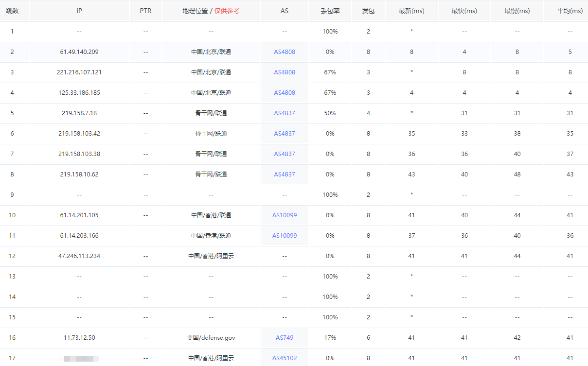Click the 丢包率 column header
Image resolution: width=588 pixels, height=366 pixels.
click(x=330, y=11)
